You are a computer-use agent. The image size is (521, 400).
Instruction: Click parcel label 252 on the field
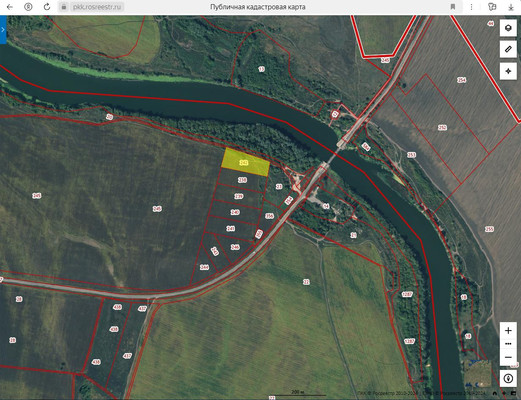click(x=442, y=127)
